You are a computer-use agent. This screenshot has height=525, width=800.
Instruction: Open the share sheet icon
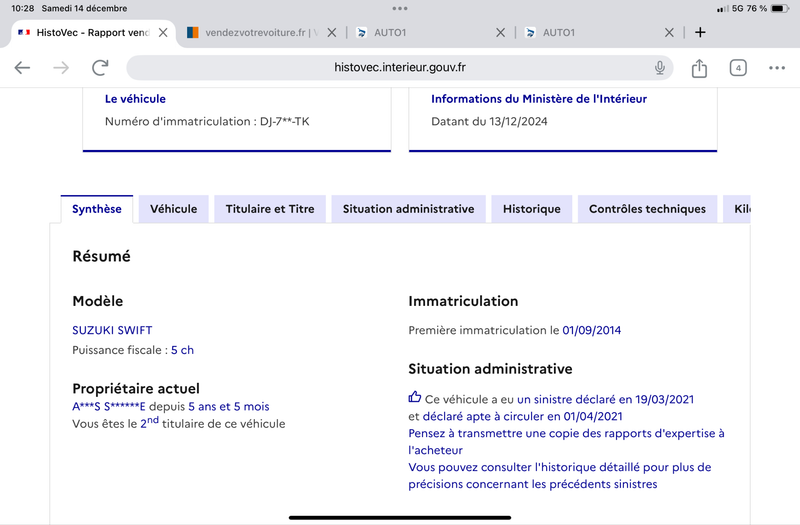[x=699, y=68]
